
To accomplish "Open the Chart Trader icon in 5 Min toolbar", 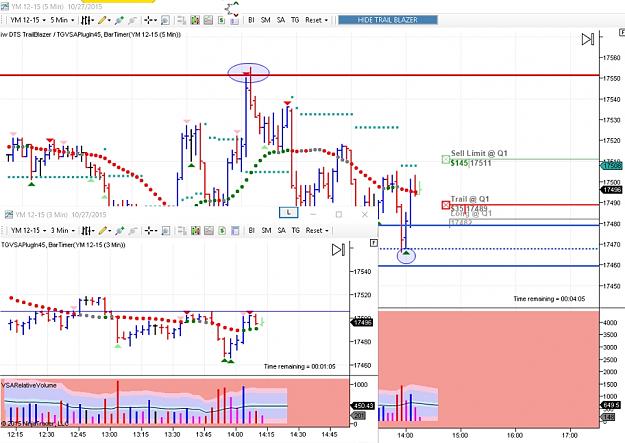I will (181, 20).
